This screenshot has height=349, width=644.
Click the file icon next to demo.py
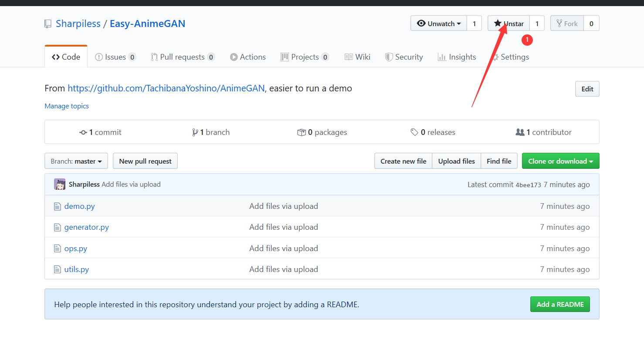click(x=57, y=206)
